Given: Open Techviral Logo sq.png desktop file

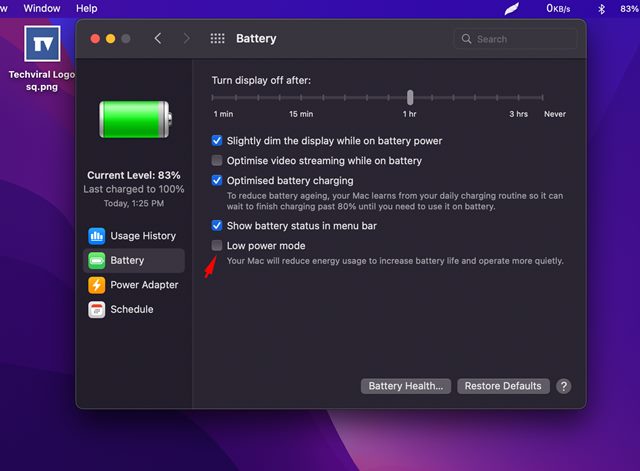Looking at the screenshot, I should (x=42, y=58).
